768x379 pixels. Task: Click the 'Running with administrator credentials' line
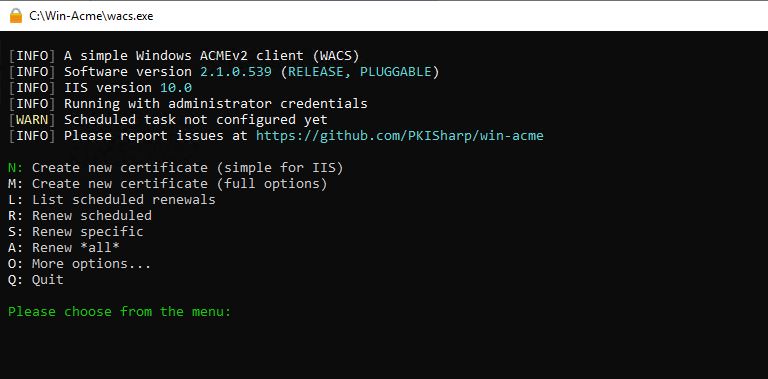coord(216,104)
